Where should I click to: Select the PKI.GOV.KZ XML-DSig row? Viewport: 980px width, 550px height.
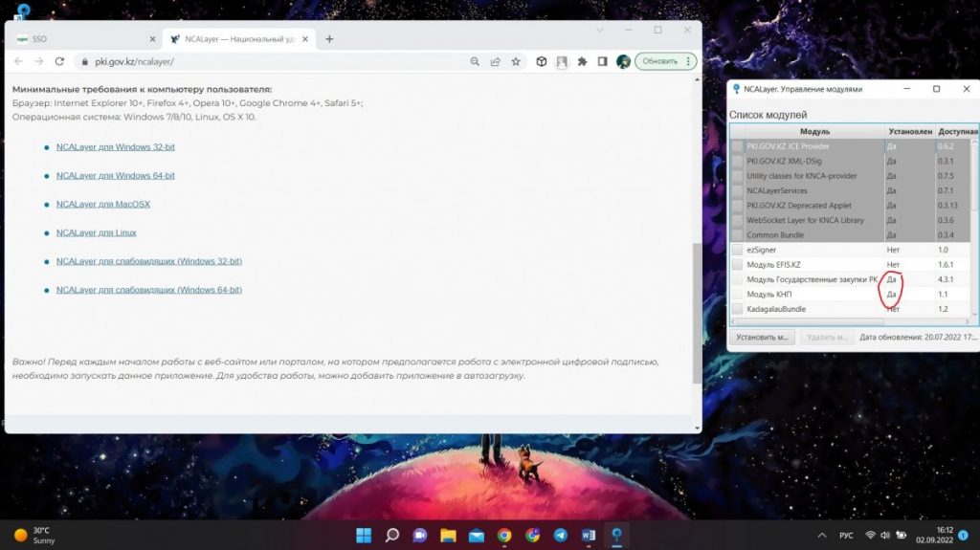[x=851, y=162]
